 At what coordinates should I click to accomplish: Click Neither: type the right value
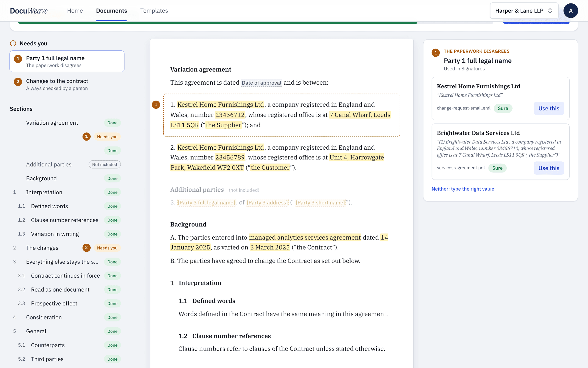pos(463,189)
